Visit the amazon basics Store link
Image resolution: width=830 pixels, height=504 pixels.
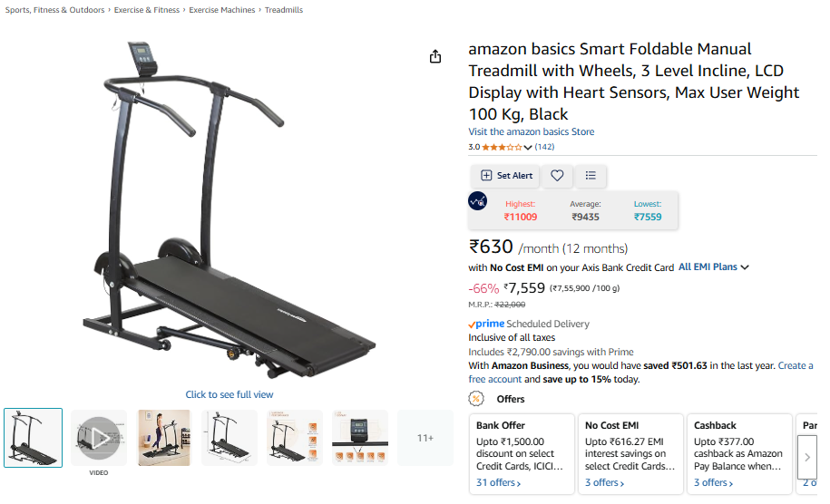(x=532, y=131)
